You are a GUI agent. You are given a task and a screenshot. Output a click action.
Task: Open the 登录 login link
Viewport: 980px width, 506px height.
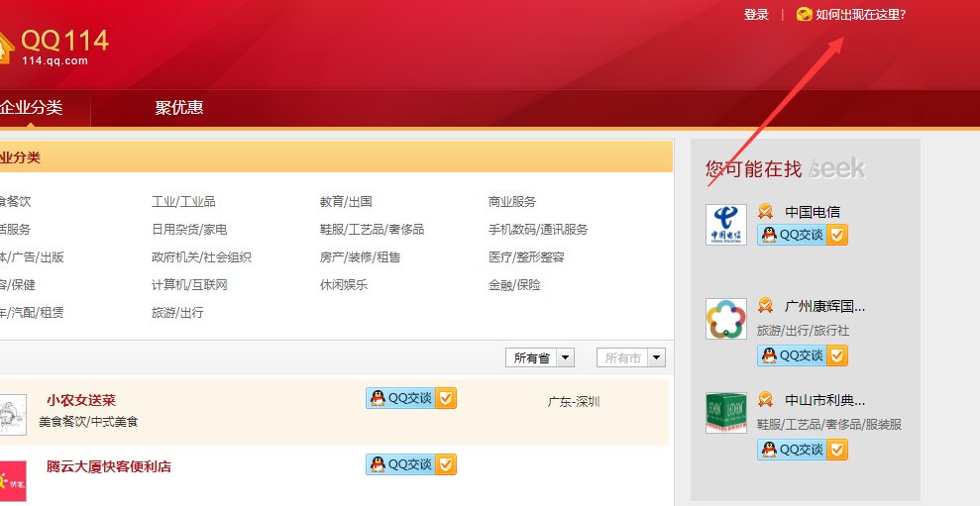pyautogui.click(x=756, y=15)
